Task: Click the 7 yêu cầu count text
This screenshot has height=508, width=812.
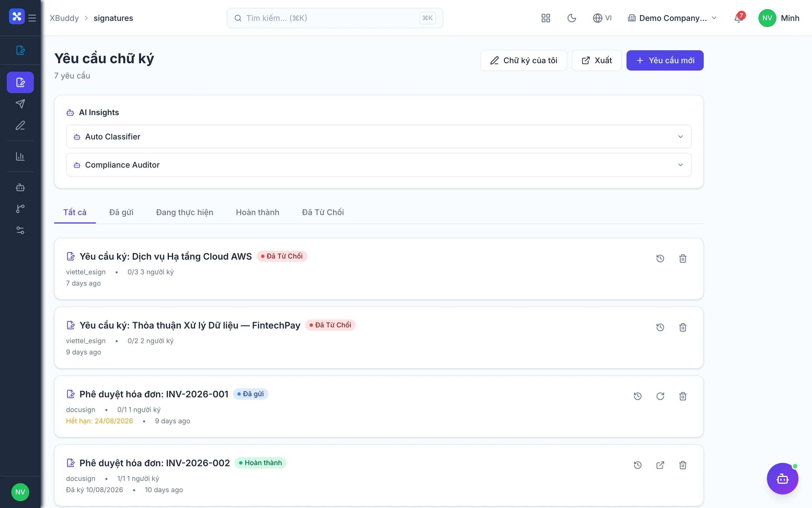Action: pyautogui.click(x=72, y=76)
